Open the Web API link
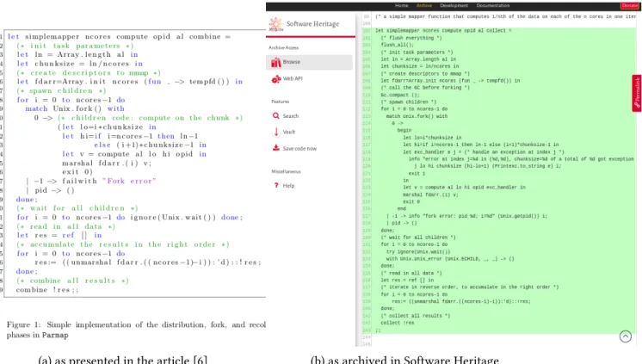 point(293,78)
